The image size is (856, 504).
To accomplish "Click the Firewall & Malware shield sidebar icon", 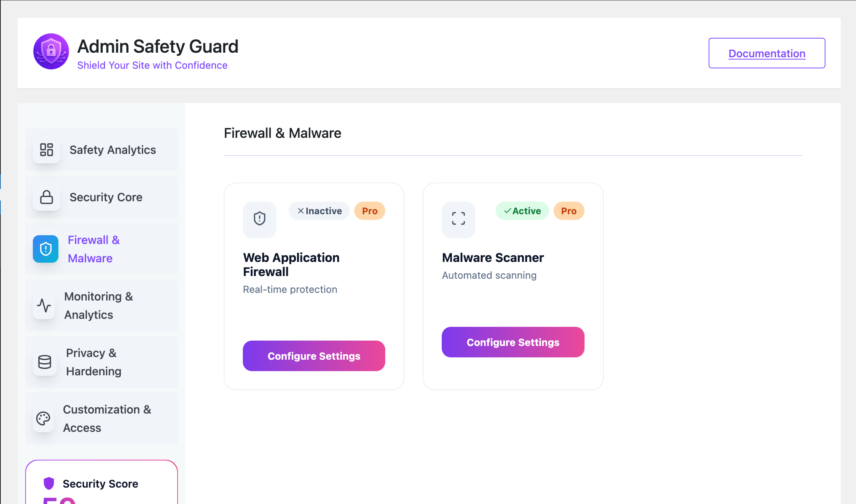I will click(46, 249).
